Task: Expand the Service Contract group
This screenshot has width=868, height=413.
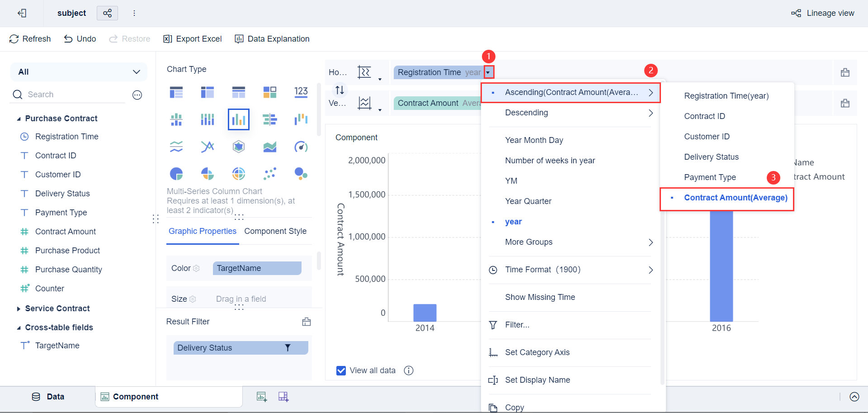Action: (x=19, y=309)
